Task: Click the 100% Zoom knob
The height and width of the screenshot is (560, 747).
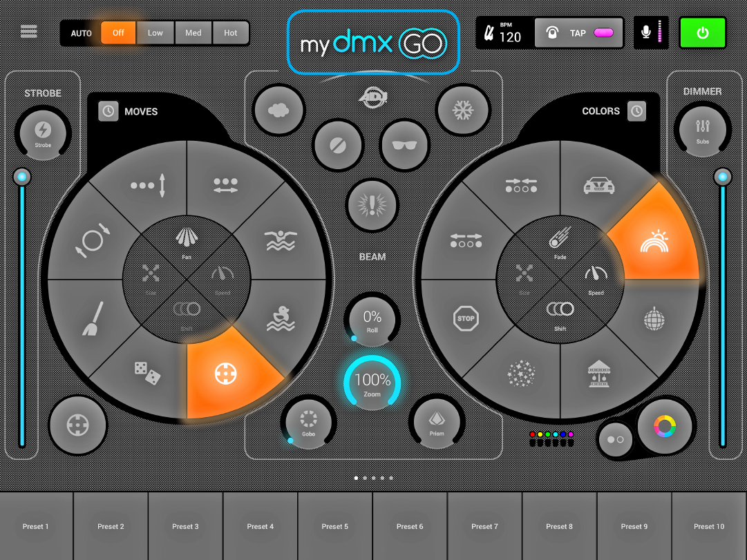Action: point(372,384)
